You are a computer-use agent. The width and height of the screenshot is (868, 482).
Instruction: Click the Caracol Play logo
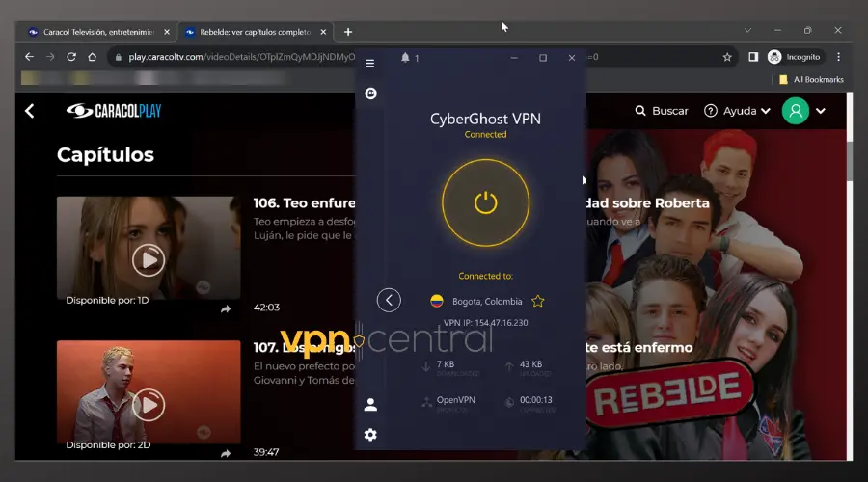pyautogui.click(x=114, y=111)
